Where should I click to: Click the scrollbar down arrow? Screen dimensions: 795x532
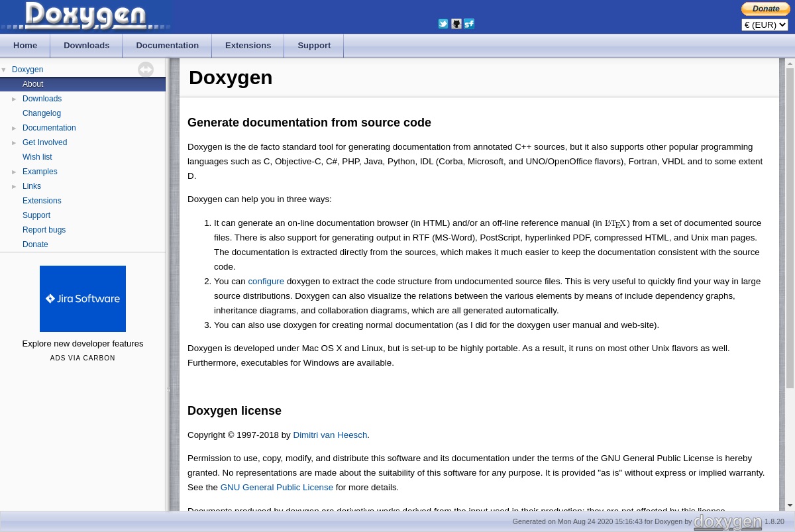click(x=790, y=506)
